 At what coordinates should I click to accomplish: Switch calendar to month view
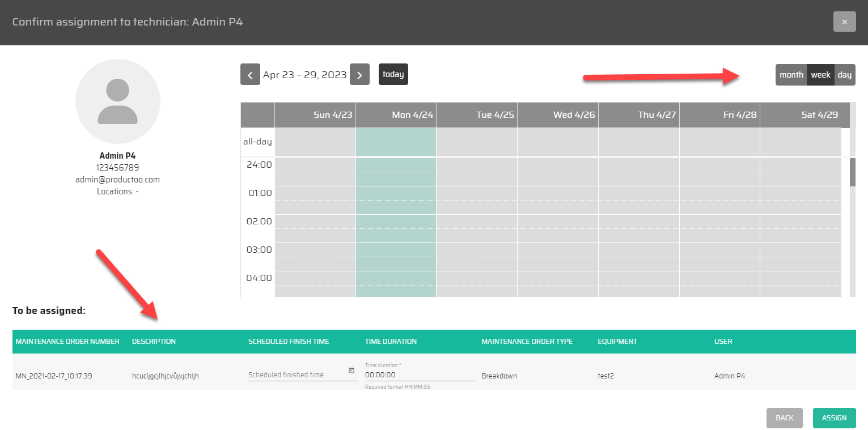[791, 75]
